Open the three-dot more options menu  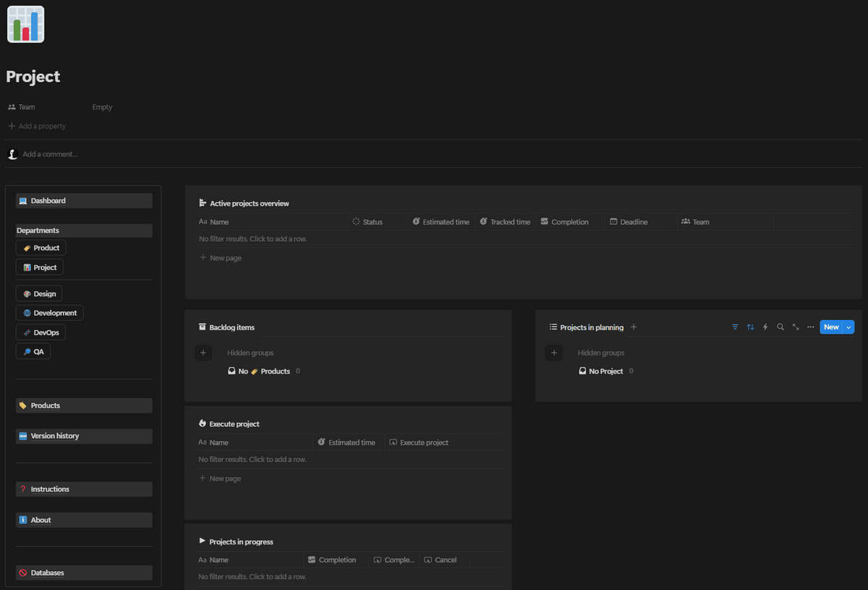pos(811,327)
